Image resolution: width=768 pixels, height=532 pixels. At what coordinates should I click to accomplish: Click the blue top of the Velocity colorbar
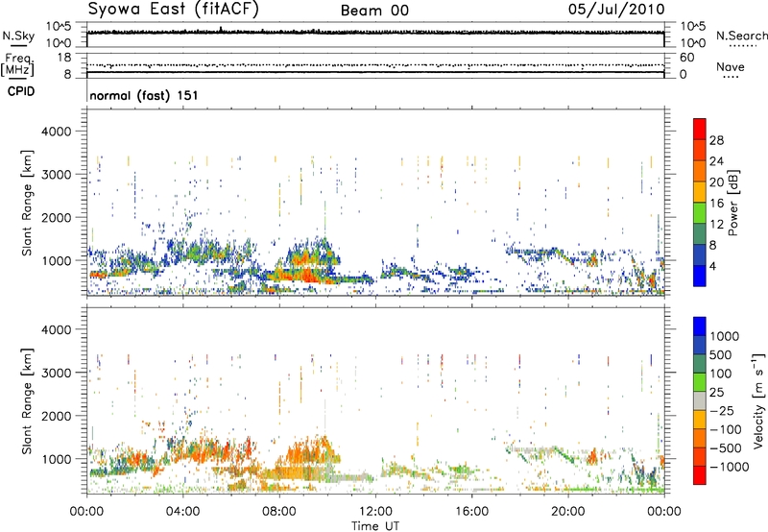click(x=700, y=326)
